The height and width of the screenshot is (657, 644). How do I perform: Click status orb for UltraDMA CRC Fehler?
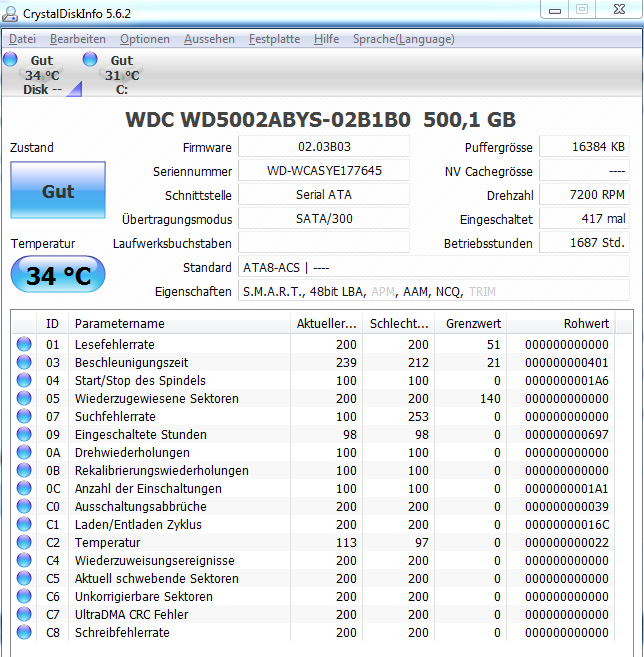[x=24, y=614]
